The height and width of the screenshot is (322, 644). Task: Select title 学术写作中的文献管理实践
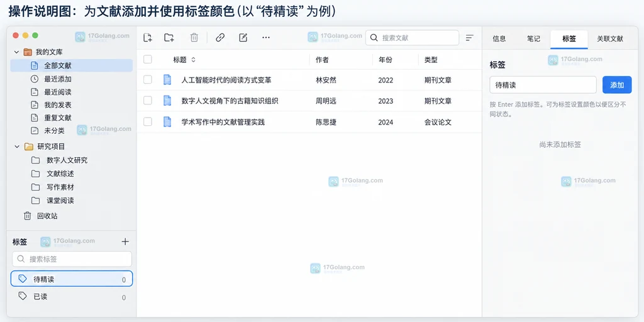pos(223,122)
